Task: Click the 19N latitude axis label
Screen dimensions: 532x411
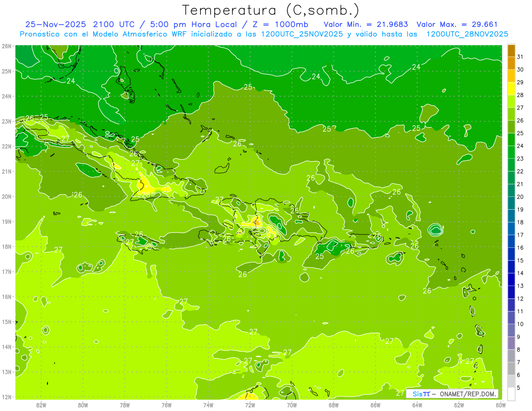Action: click(7, 222)
